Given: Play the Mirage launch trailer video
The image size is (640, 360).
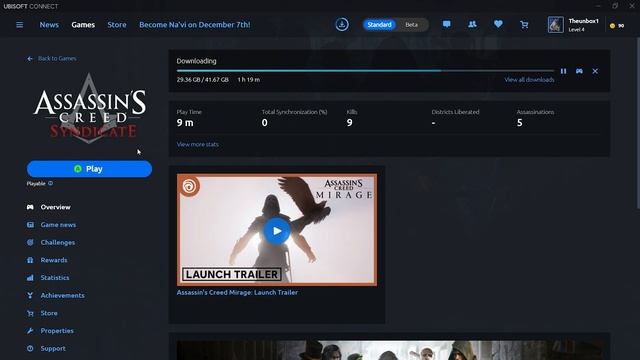Looking at the screenshot, I should (x=277, y=231).
